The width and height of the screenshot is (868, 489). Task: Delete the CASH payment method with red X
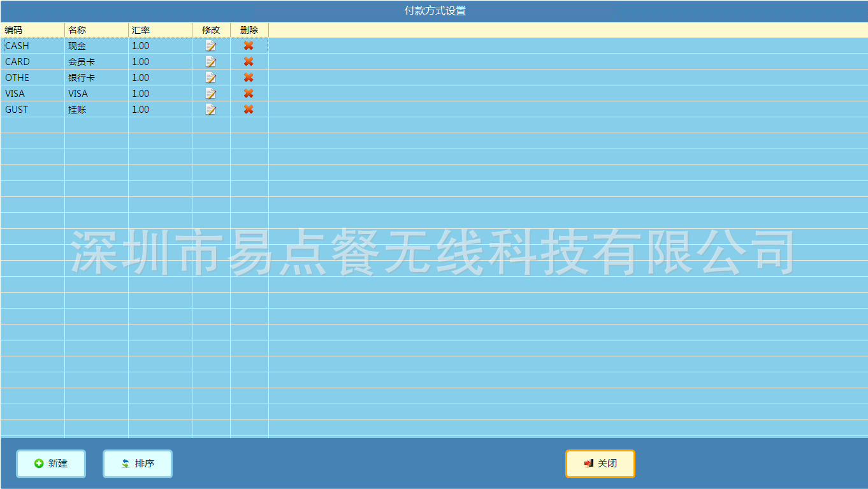(x=249, y=46)
